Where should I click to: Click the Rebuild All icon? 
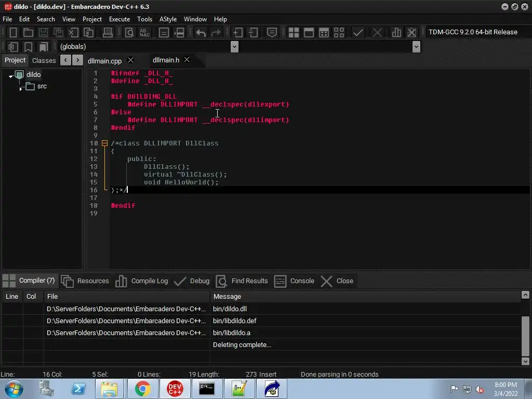(x=339, y=33)
